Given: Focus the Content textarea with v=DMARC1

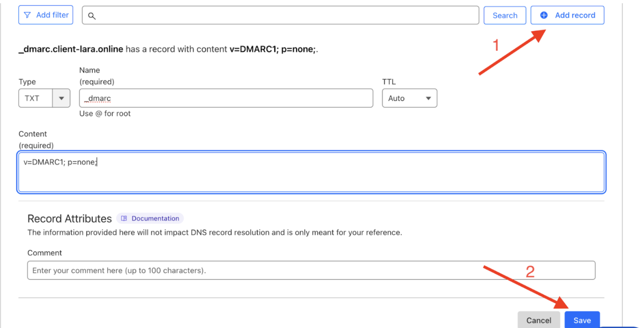Looking at the screenshot, I should pyautogui.click(x=311, y=172).
